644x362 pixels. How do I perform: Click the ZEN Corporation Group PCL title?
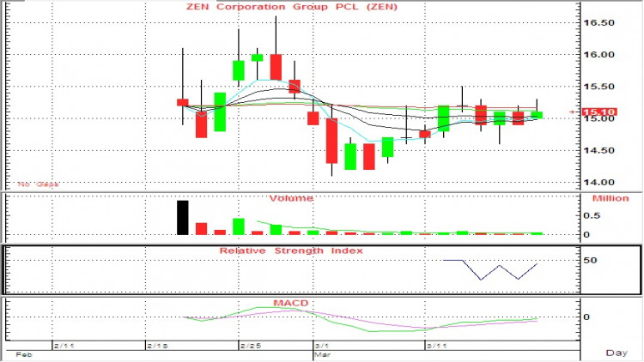292,7
